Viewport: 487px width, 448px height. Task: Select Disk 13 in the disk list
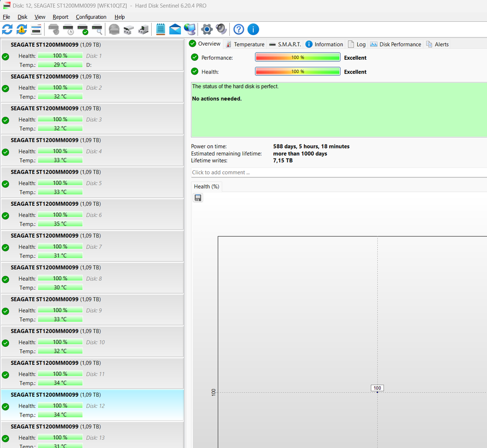92,435
